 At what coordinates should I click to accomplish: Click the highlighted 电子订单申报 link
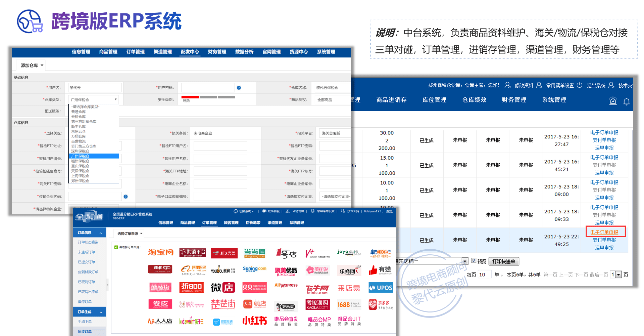tap(604, 232)
